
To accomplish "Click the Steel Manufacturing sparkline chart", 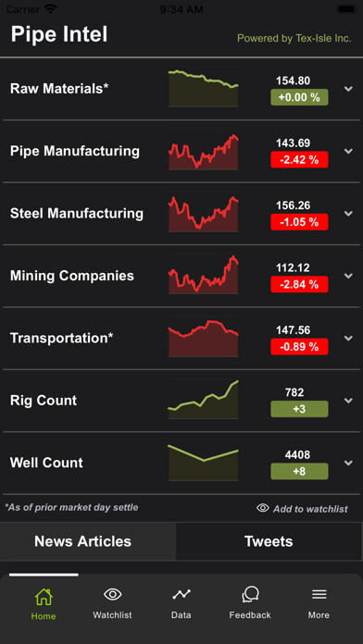I will 204,214.
